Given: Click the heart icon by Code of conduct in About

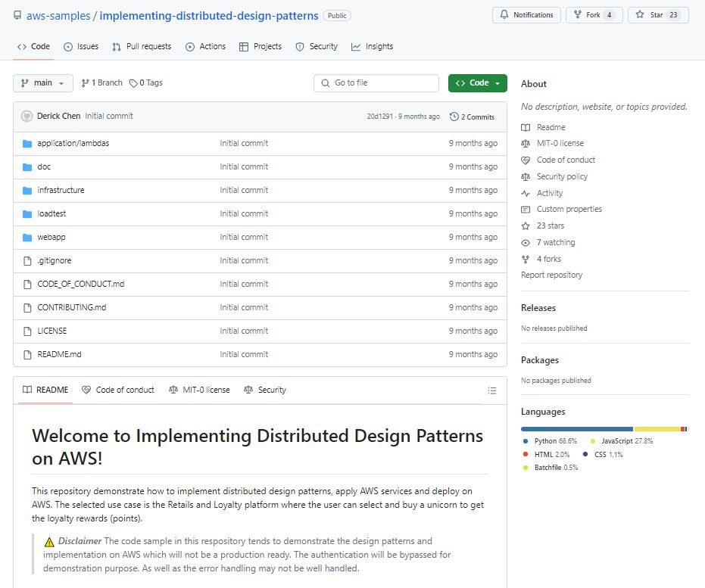Looking at the screenshot, I should tap(526, 160).
